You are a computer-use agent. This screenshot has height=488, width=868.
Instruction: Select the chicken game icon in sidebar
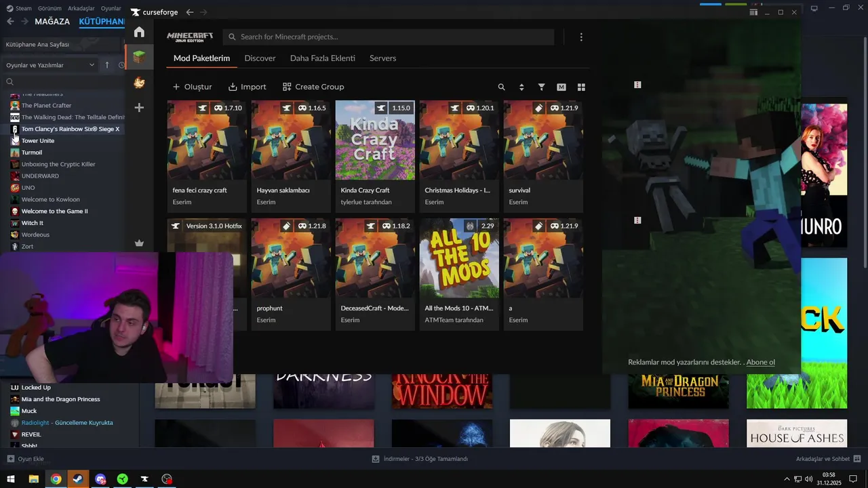139,82
